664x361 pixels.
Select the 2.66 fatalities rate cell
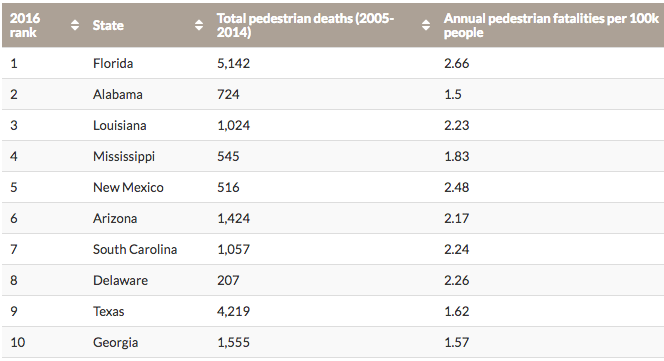coord(456,64)
